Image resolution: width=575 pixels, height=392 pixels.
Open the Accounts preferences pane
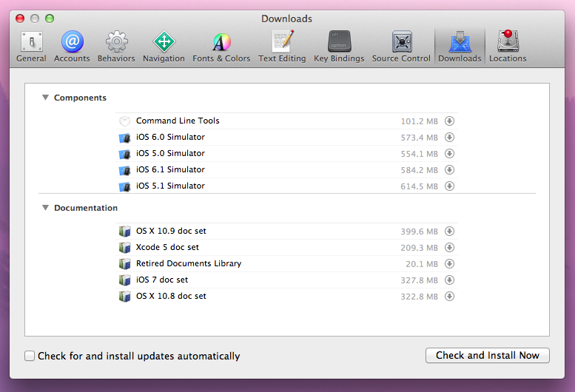(x=72, y=46)
